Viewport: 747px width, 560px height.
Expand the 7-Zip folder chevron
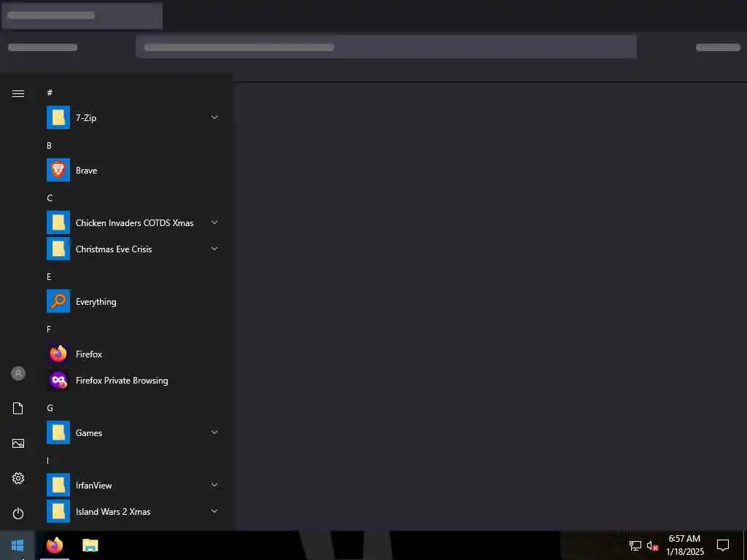point(214,117)
